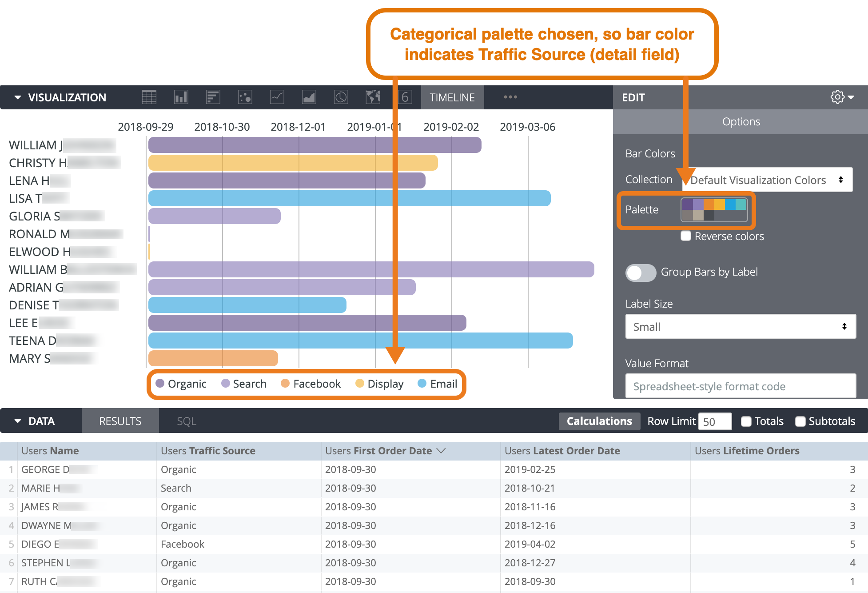Open the Label Size dropdown
The width and height of the screenshot is (868, 593).
740,327
